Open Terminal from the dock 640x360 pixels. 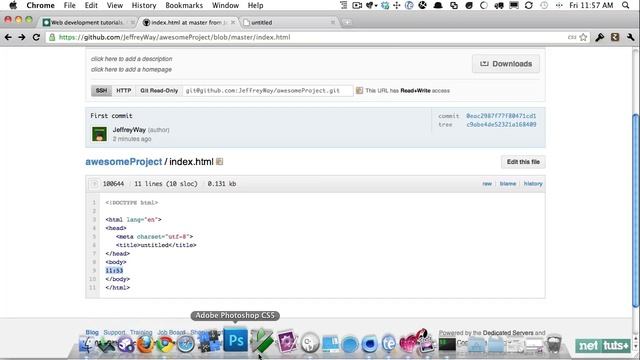pyautogui.click(x=447, y=345)
